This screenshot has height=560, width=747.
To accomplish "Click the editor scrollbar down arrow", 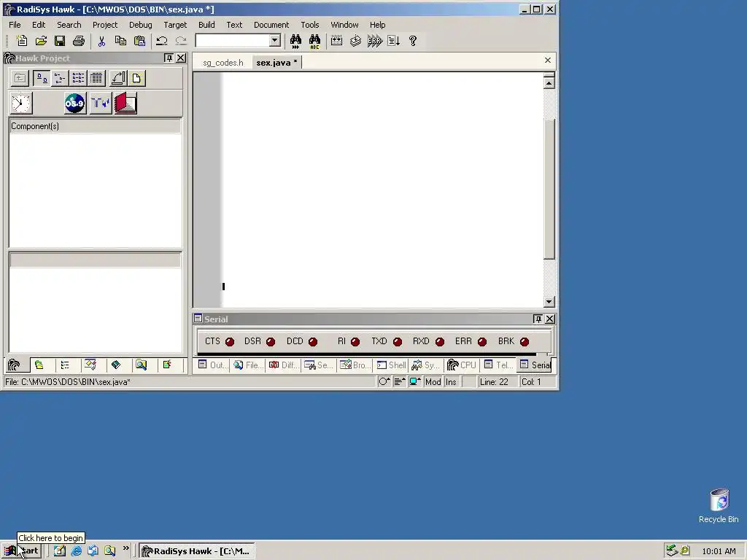I will point(549,301).
